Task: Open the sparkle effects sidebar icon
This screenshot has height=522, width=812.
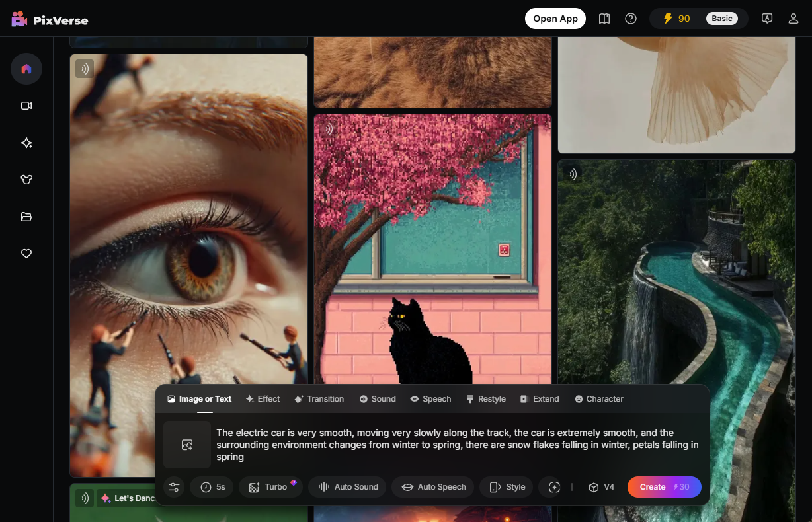Action: pos(26,143)
